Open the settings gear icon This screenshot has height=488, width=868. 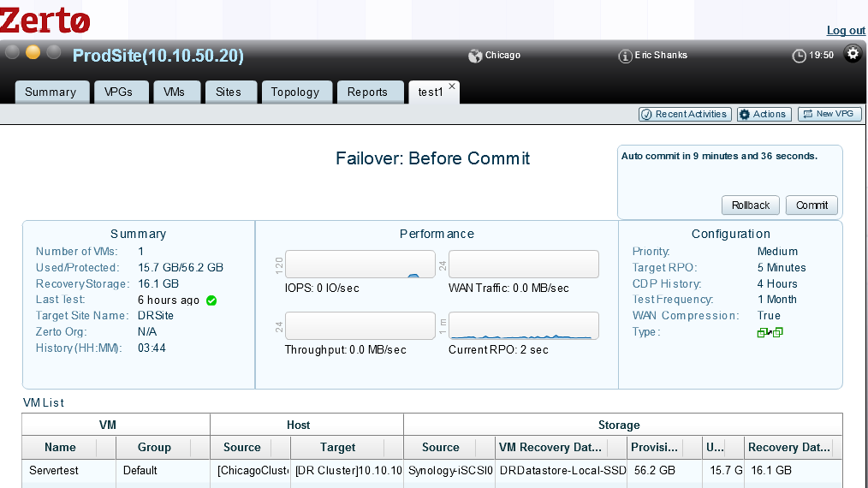tap(853, 54)
